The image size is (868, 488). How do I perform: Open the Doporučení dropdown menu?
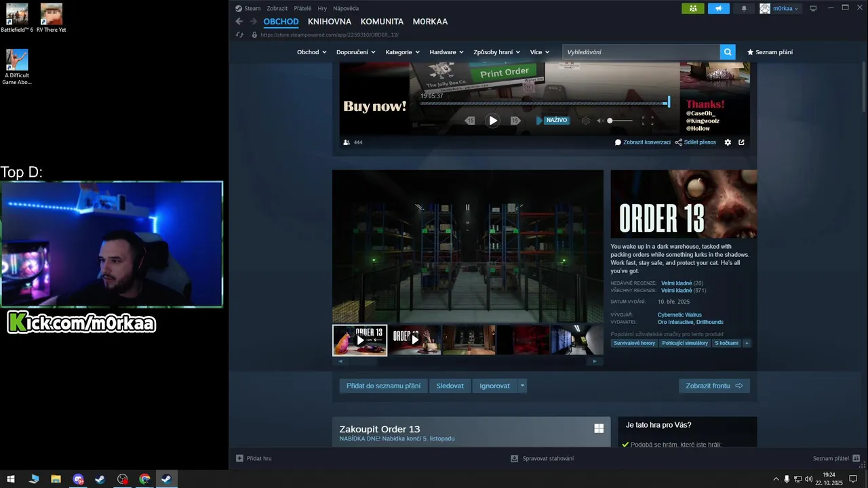coord(355,52)
